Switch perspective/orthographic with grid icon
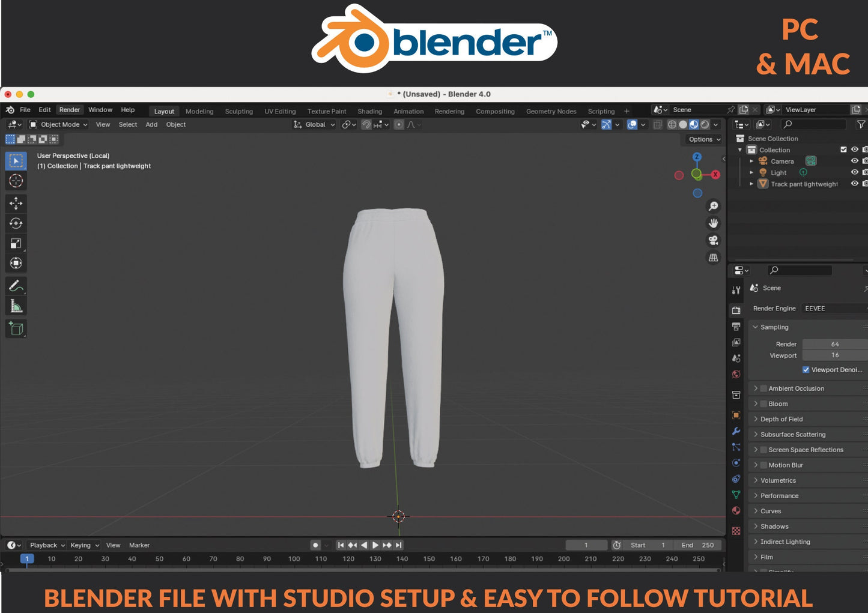Viewport: 868px width, 613px height. click(x=713, y=258)
